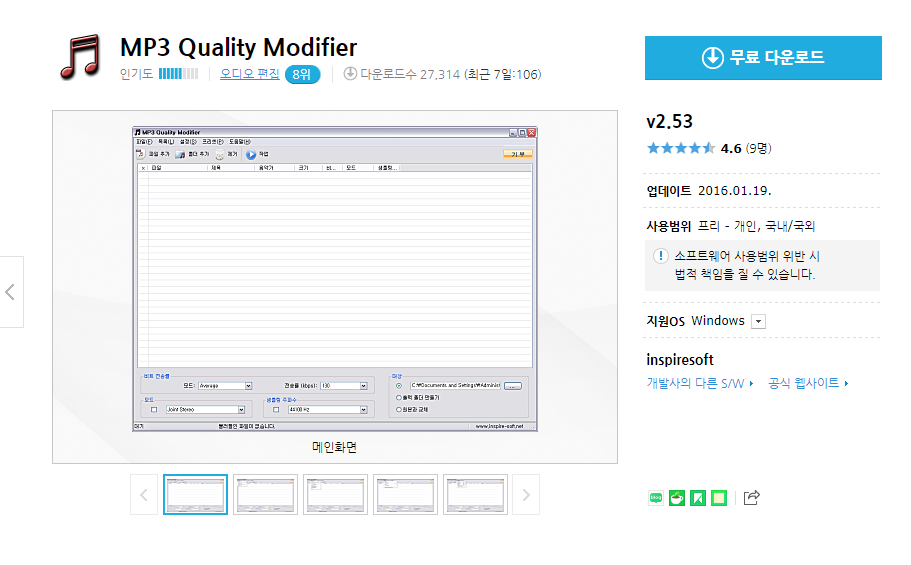
Task: Select the second screenshot thumbnail
Action: [x=266, y=495]
